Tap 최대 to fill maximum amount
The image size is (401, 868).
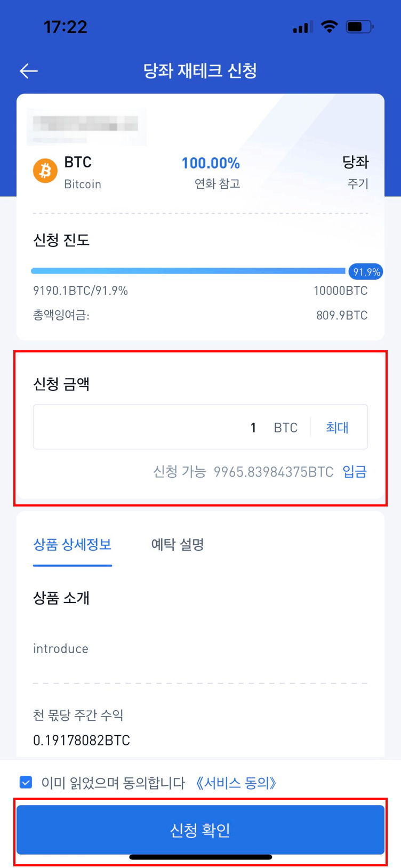click(337, 427)
